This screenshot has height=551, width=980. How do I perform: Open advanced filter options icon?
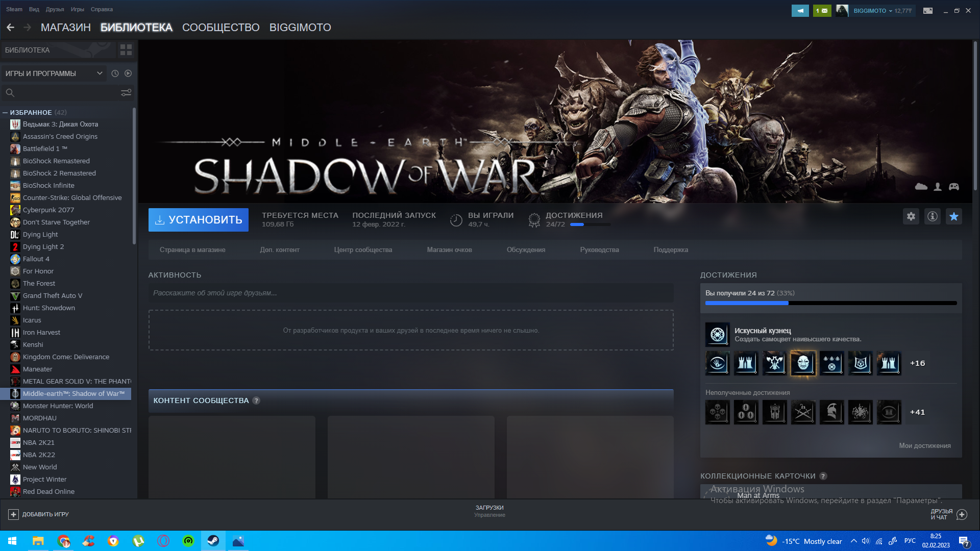point(126,93)
